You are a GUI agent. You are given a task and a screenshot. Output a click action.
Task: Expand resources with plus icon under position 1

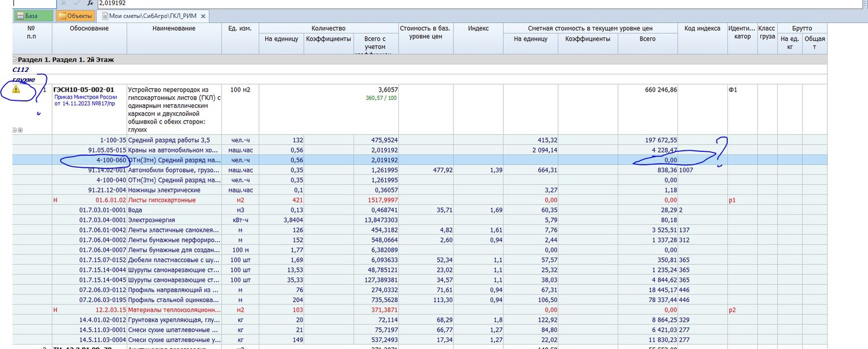(x=20, y=130)
